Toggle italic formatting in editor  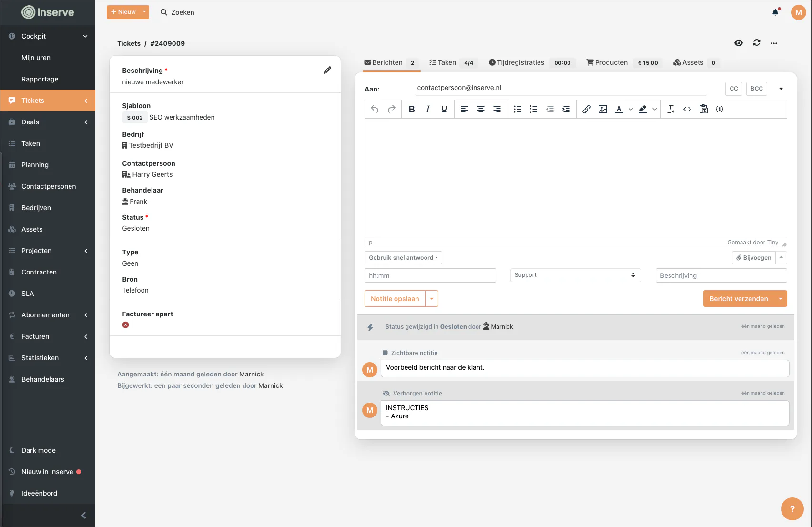tap(428, 109)
